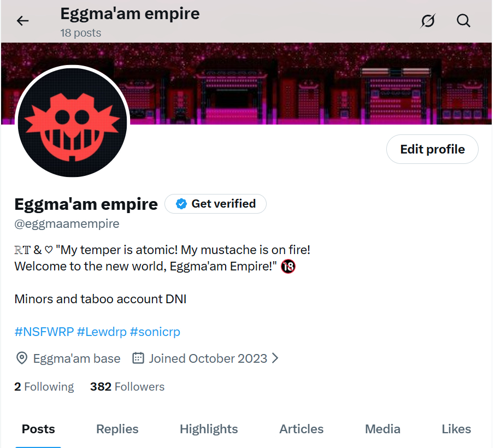Screen dimensions: 495x448
Task: Open the #Lewdrp hashtag link
Action: click(x=102, y=332)
